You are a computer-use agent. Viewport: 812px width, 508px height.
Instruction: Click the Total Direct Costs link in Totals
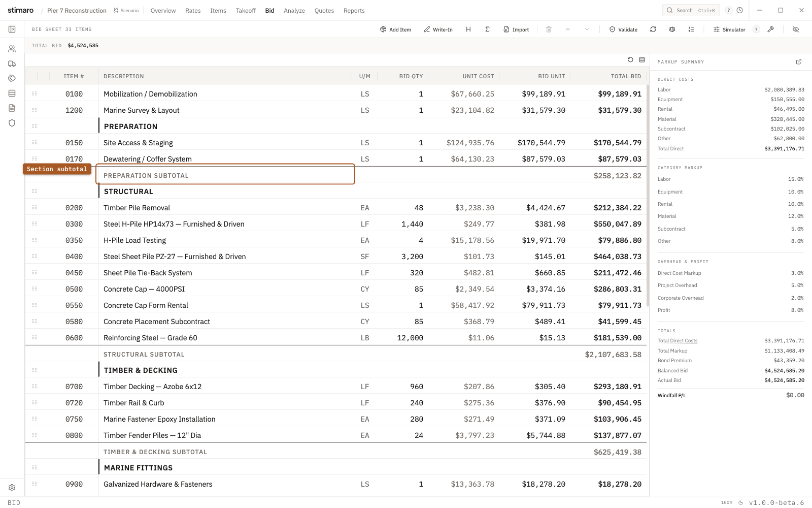click(678, 341)
